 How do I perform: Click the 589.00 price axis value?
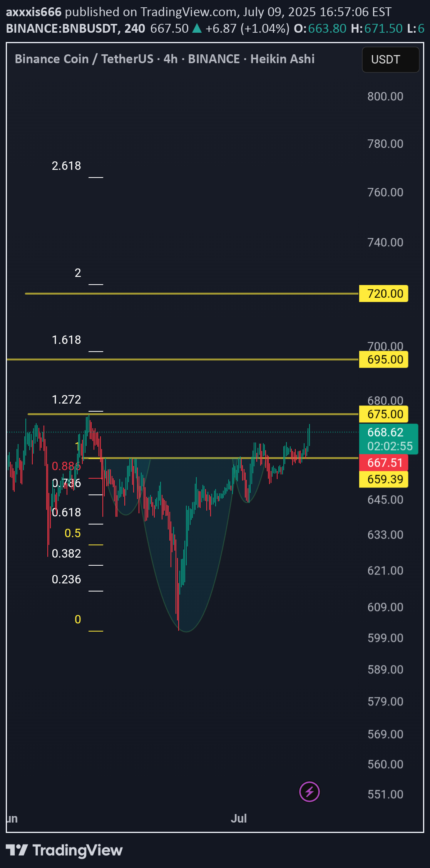click(385, 669)
